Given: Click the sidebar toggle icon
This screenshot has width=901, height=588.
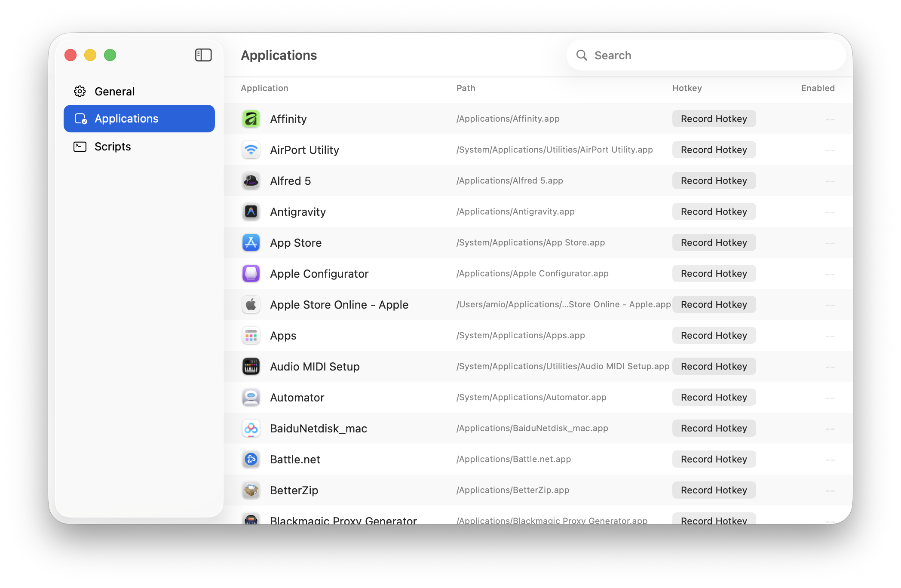Looking at the screenshot, I should [x=203, y=55].
